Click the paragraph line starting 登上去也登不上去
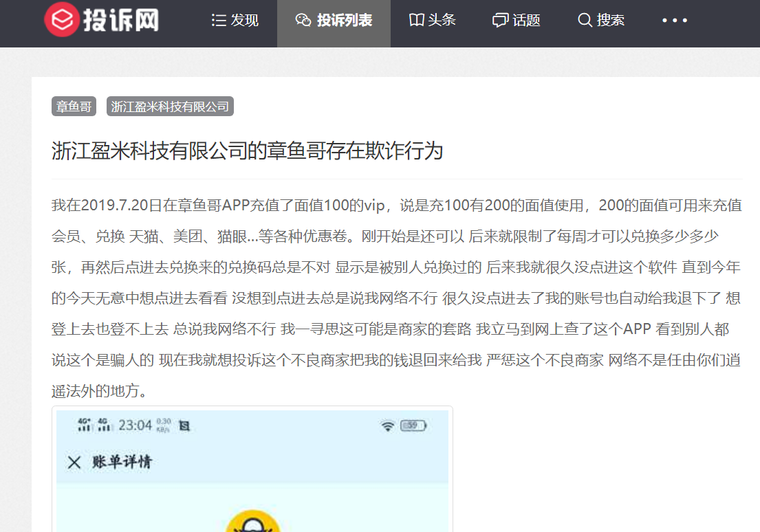The width and height of the screenshot is (760, 532). pos(390,329)
